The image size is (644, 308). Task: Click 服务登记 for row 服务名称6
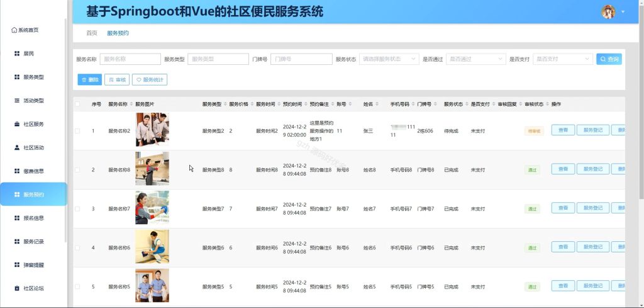[593, 247]
